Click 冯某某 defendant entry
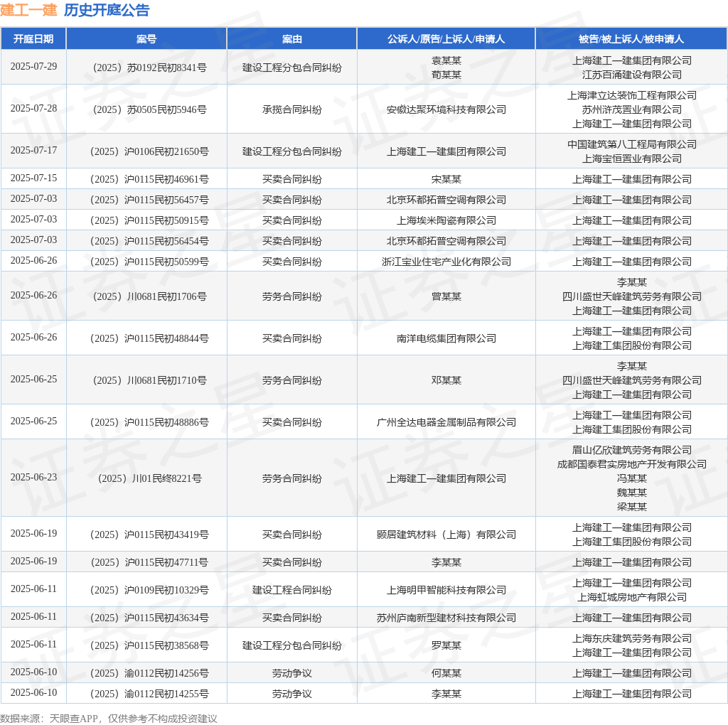Screen dimensions: 728x725 [x=631, y=478]
